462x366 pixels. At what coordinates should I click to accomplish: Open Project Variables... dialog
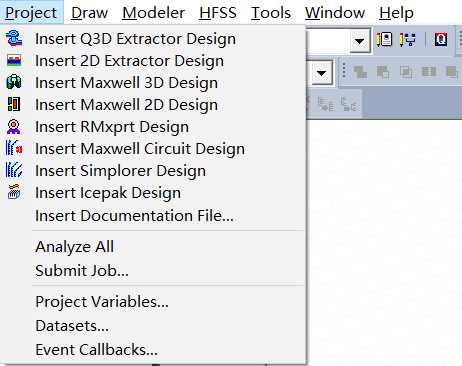[x=153, y=302]
